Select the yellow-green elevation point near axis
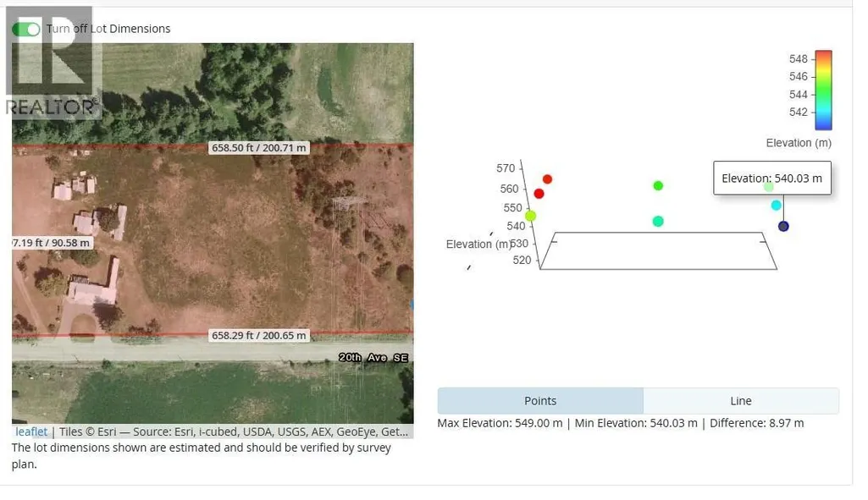 [530, 216]
